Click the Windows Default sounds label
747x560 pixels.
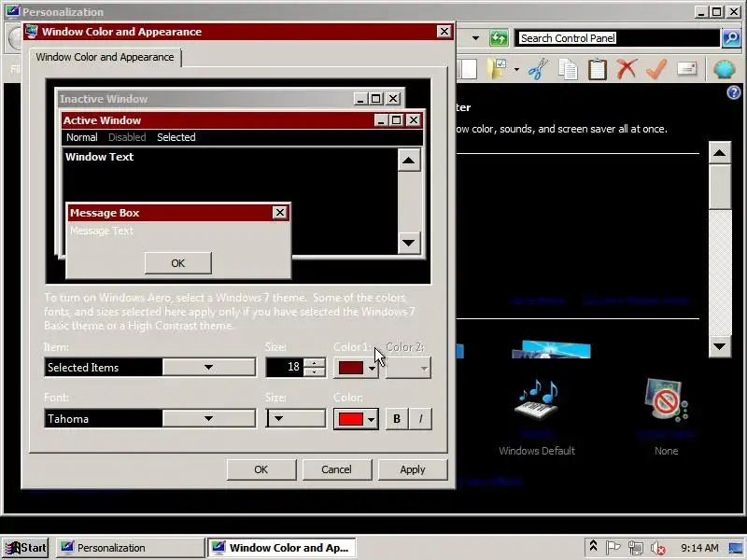[537, 451]
